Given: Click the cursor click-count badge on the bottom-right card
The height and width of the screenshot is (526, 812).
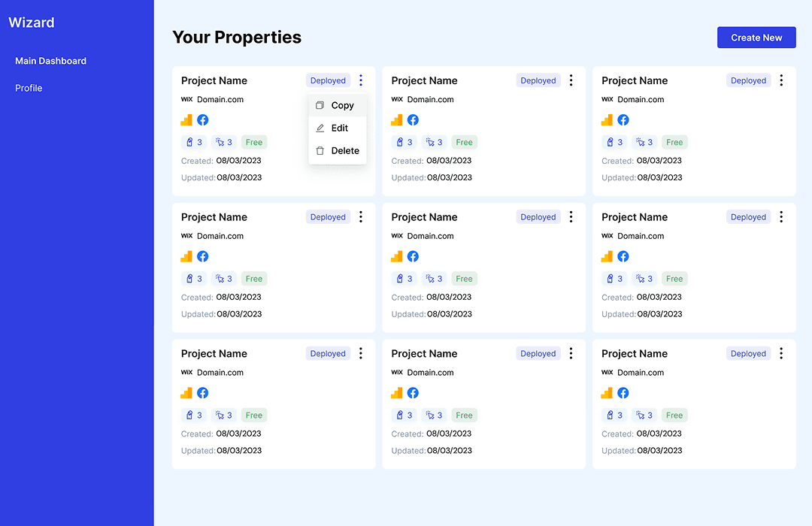Looking at the screenshot, I should 645,415.
